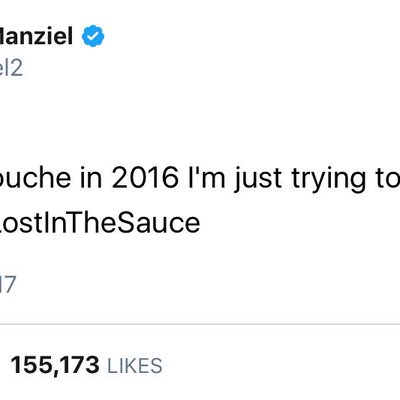
Task: Click the gray username handle ending in el2
Action: click(11, 68)
